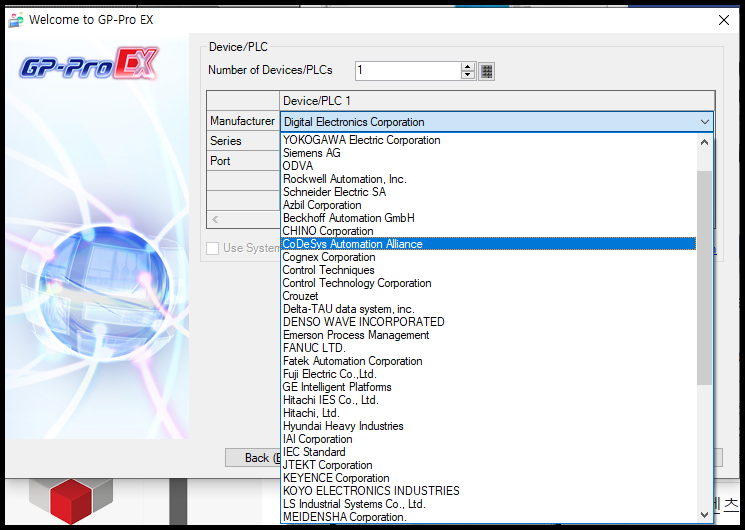This screenshot has height=530, width=745.
Task: Choose CHINO Corporation
Action: pyautogui.click(x=488, y=231)
